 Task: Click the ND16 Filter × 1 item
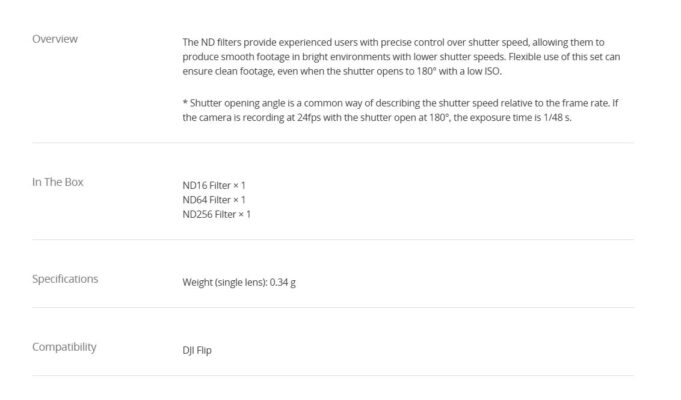point(214,185)
